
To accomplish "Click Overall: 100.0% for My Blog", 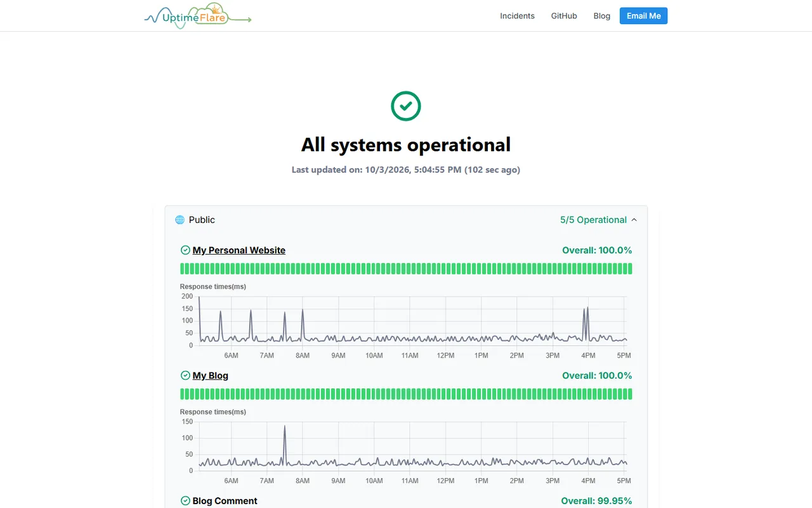I will pyautogui.click(x=597, y=375).
